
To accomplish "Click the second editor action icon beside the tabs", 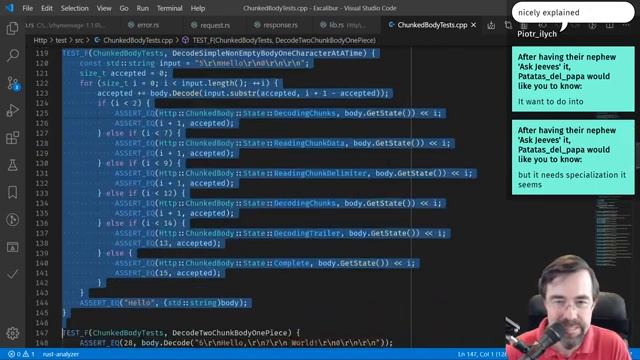I will pyautogui.click(x=508, y=25).
